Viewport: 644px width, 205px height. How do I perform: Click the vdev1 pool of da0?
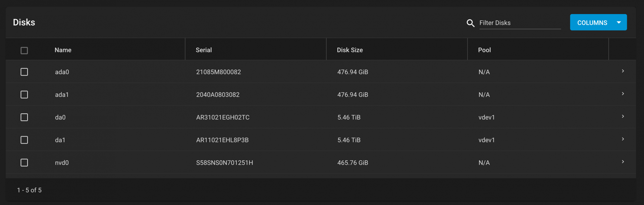tap(486, 117)
